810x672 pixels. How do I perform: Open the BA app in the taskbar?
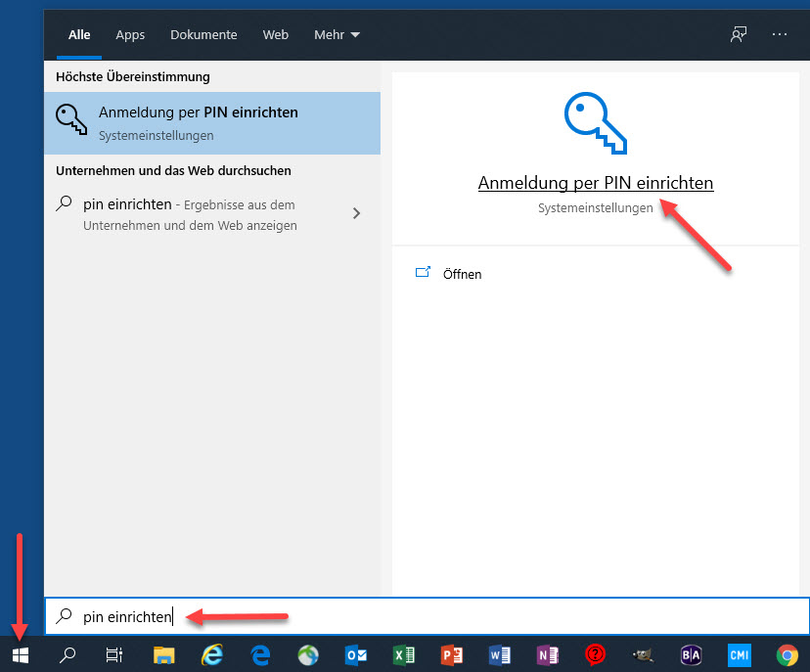click(x=692, y=655)
